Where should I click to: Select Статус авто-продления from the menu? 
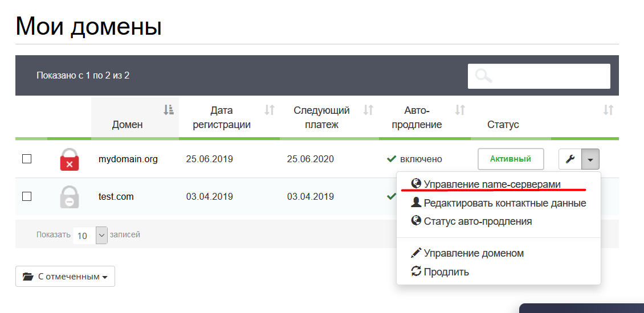coord(471,221)
